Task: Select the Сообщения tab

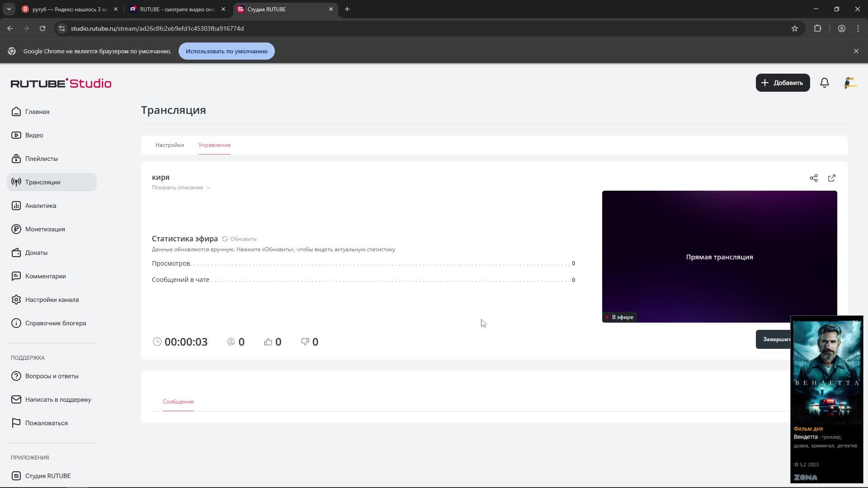Action: (178, 402)
